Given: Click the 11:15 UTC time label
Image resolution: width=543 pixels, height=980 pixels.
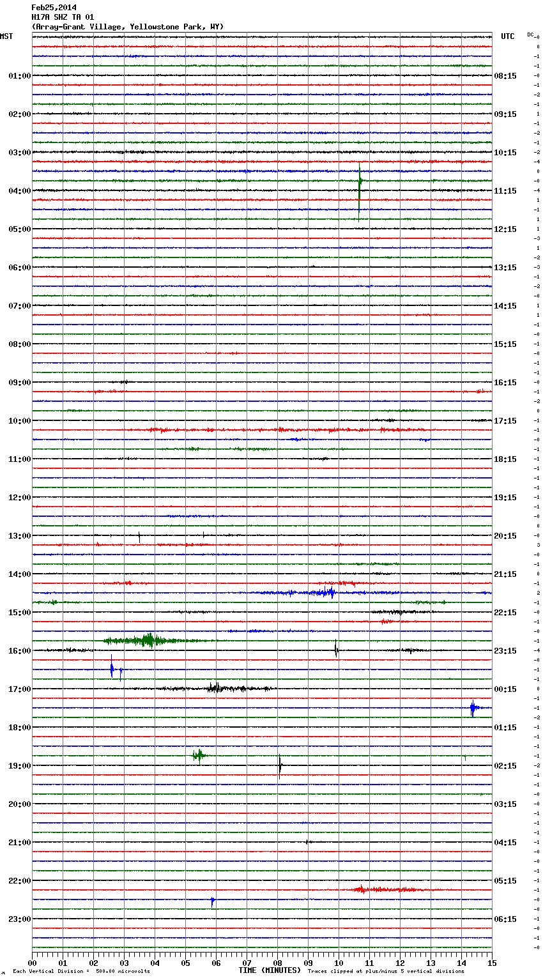Looking at the screenshot, I should [x=505, y=191].
